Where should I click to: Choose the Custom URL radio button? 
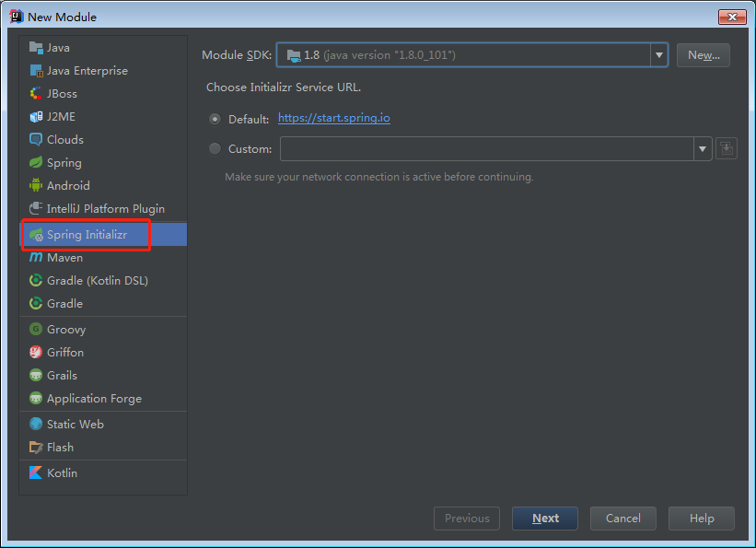pyautogui.click(x=215, y=148)
